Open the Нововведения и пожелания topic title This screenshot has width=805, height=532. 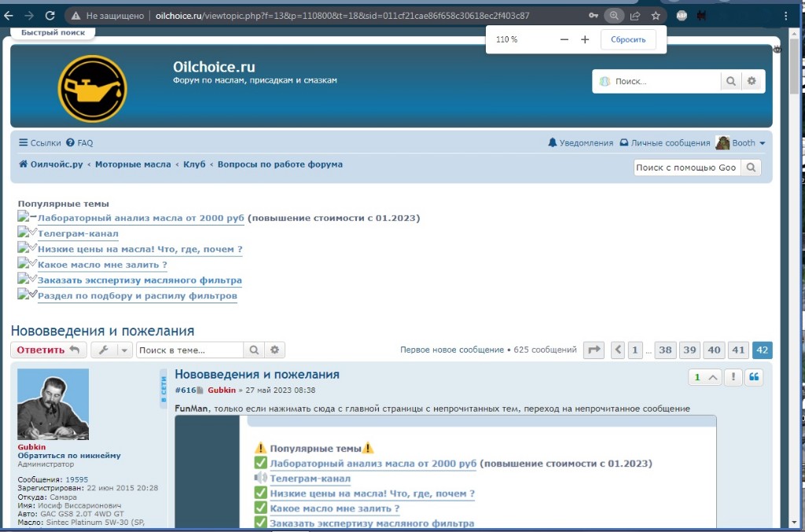tap(103, 331)
